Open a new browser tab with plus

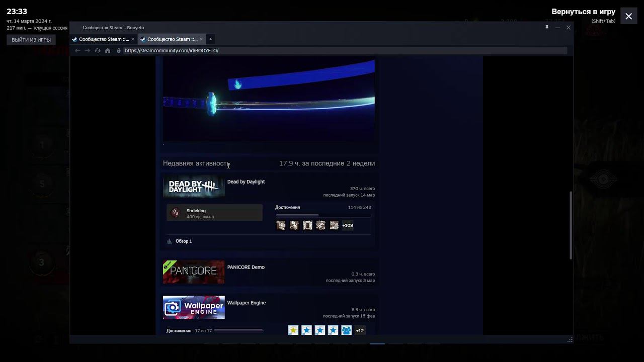click(x=211, y=39)
